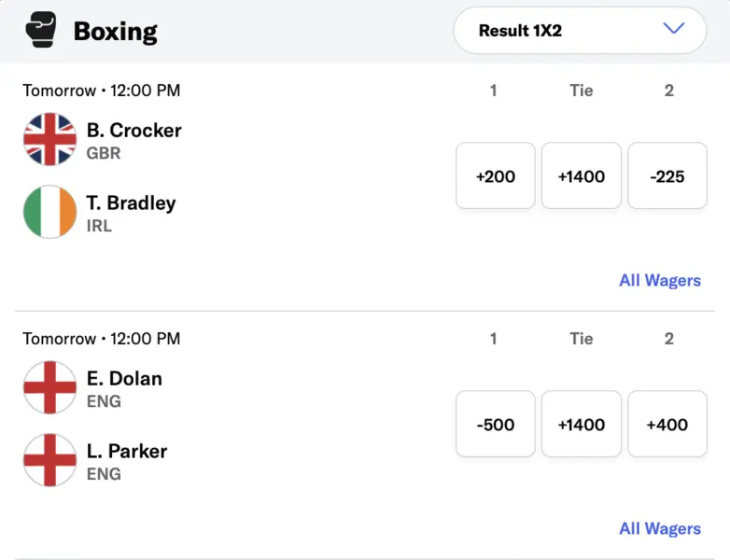Click the E. Dolan fighter name
730x560 pixels.
(124, 378)
